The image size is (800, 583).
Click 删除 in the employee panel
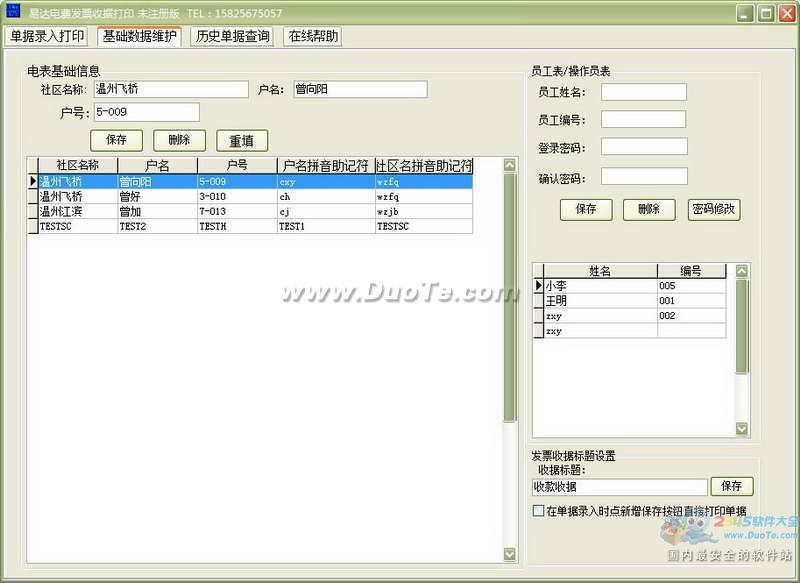[x=649, y=210]
